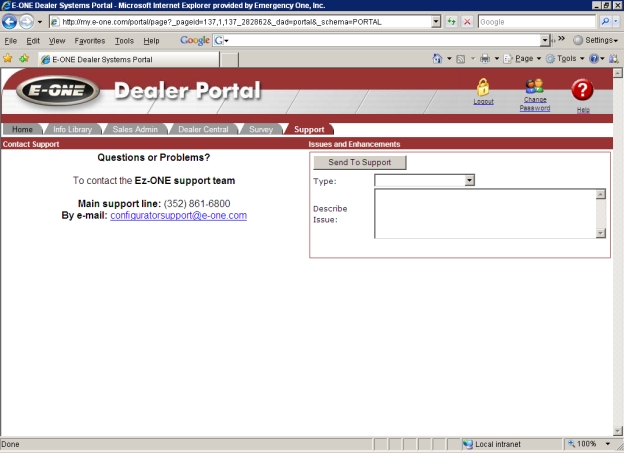Open the File menu
The image size is (624, 453).
coord(11,41)
